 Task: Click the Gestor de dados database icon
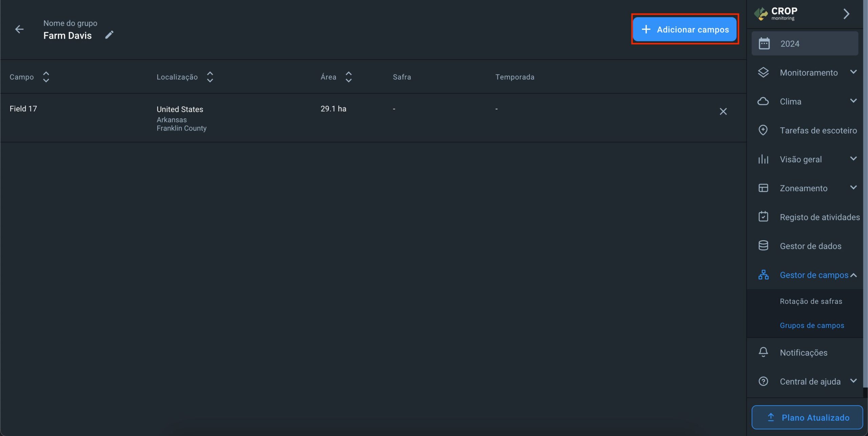(763, 246)
